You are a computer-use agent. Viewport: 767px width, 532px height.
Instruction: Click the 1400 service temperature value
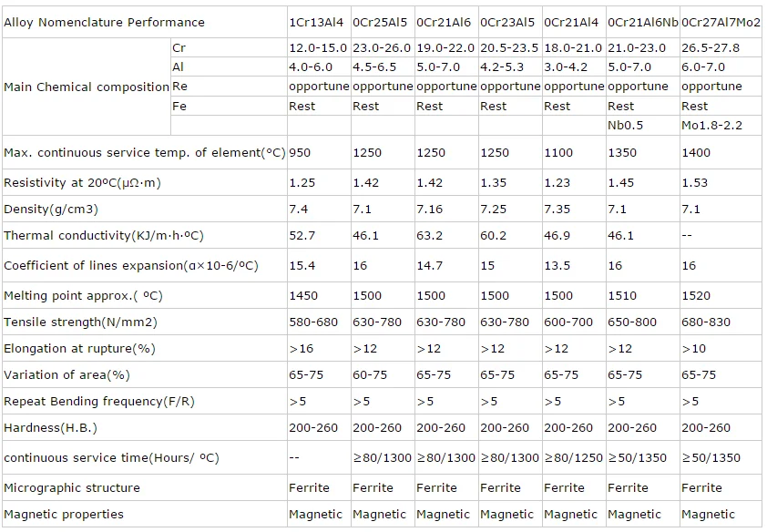pos(696,153)
